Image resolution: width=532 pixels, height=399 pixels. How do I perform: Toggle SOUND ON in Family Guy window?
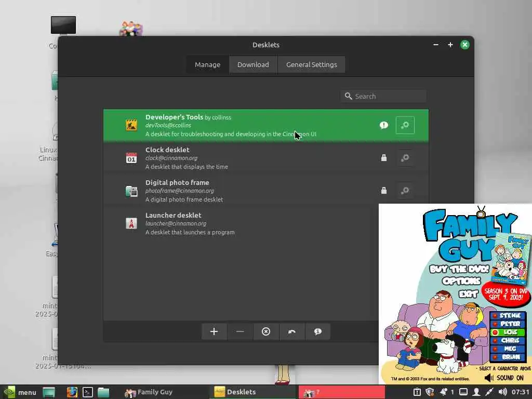tap(504, 378)
